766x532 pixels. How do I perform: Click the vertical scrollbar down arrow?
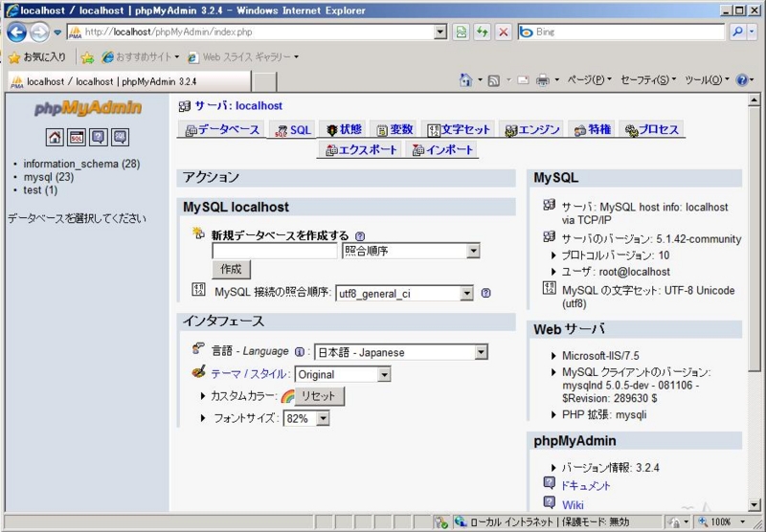click(754, 504)
